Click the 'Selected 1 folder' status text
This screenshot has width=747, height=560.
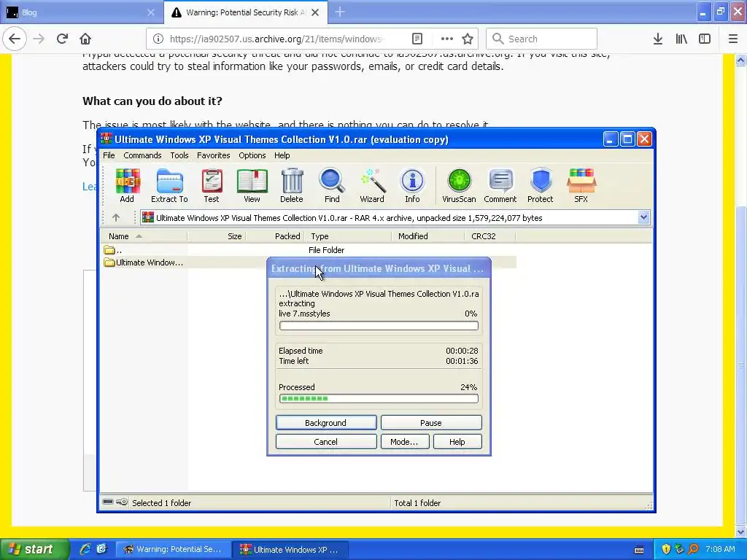pos(161,503)
